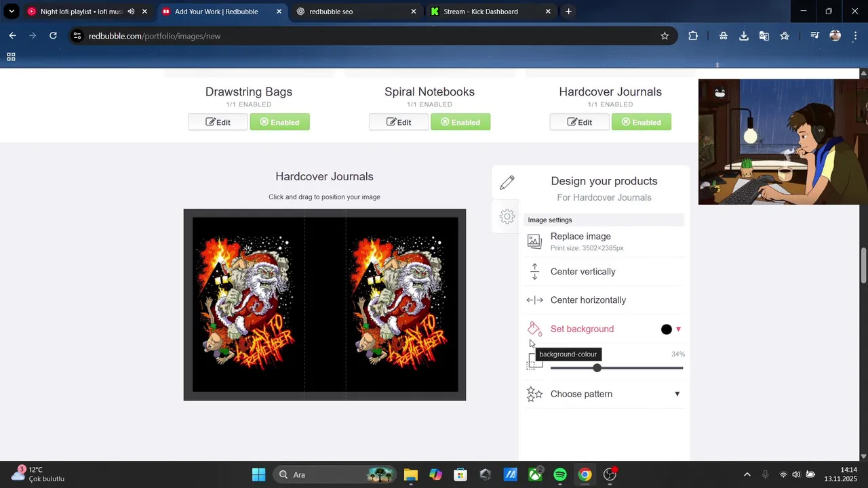
Task: Click the Replace image picture icon
Action: coord(534,241)
